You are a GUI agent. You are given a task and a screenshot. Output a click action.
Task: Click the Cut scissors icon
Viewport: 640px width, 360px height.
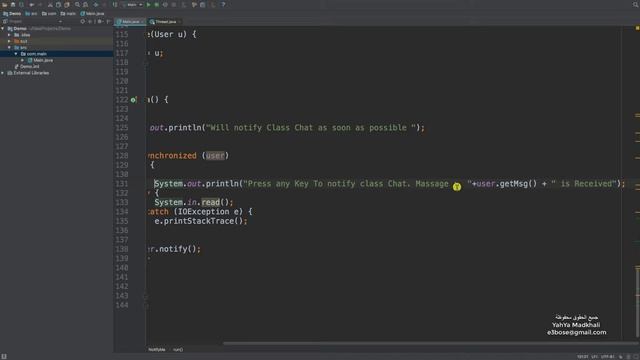50,4
